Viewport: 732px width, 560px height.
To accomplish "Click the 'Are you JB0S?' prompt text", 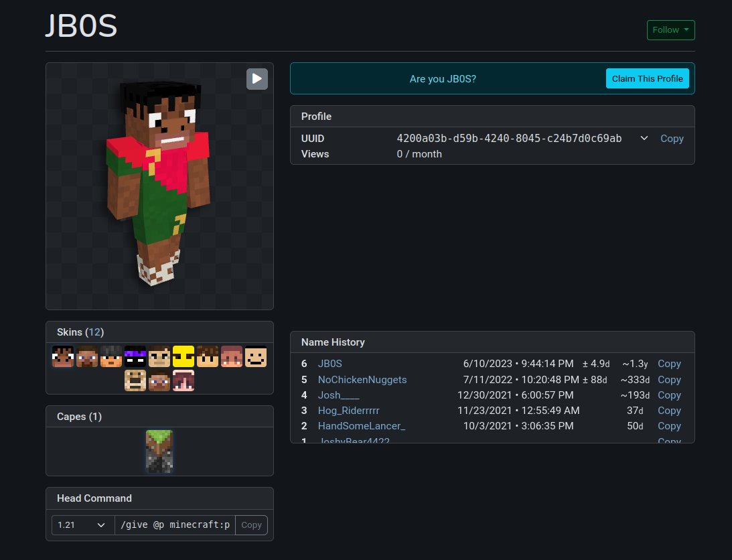I will 443,79.
